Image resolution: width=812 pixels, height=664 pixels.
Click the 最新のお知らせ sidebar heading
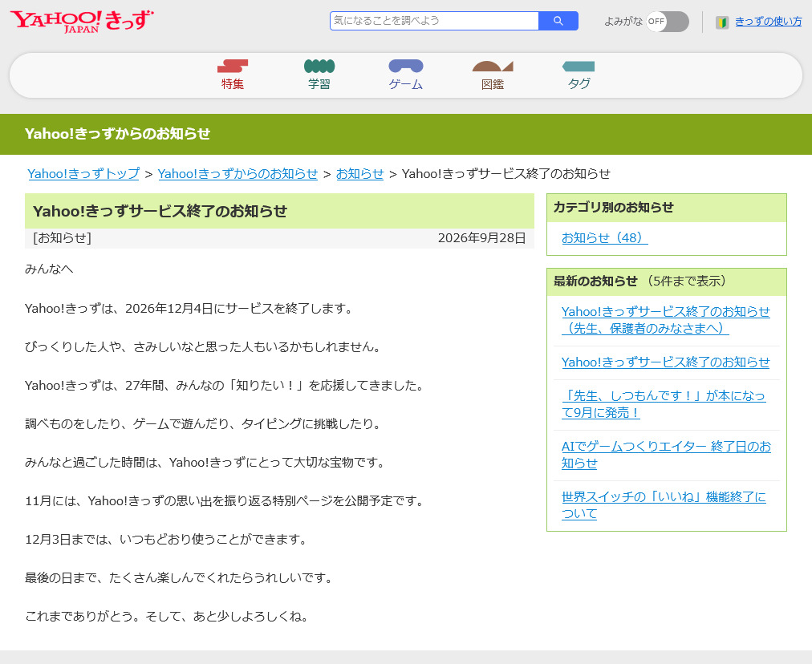tap(595, 281)
